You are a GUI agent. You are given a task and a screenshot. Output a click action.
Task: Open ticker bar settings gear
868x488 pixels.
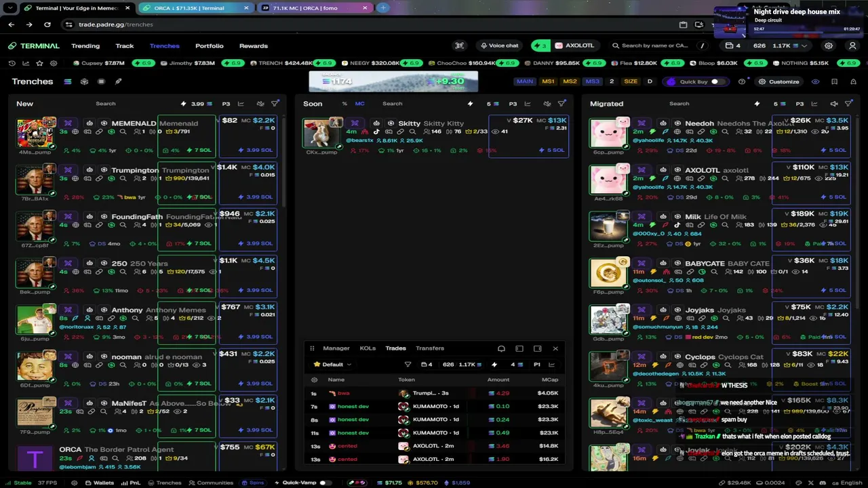(54, 63)
